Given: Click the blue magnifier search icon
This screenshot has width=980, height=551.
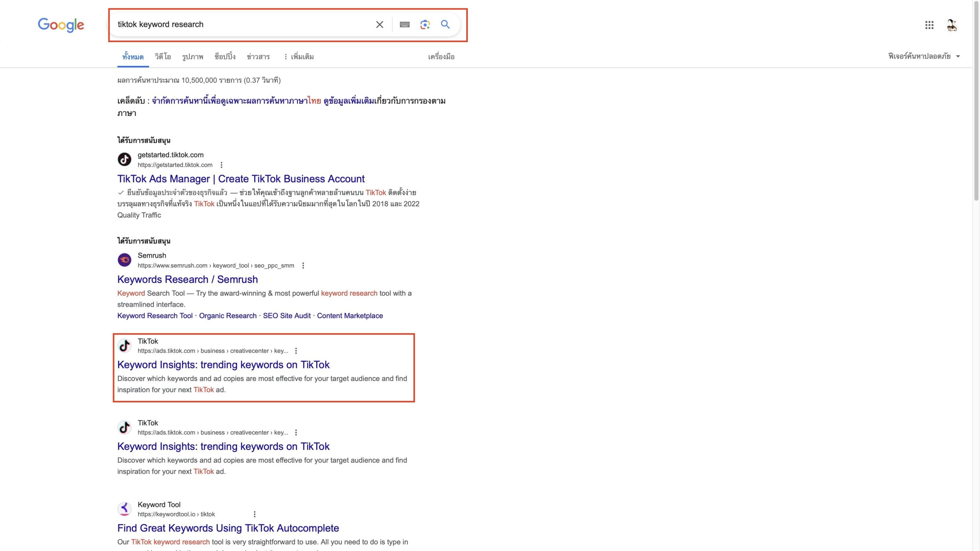Looking at the screenshot, I should click(445, 25).
